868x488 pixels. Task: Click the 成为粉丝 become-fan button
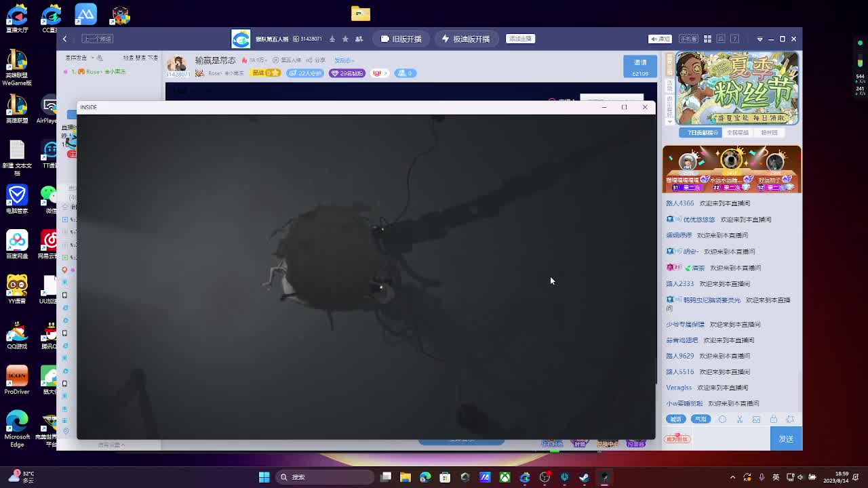point(677,439)
